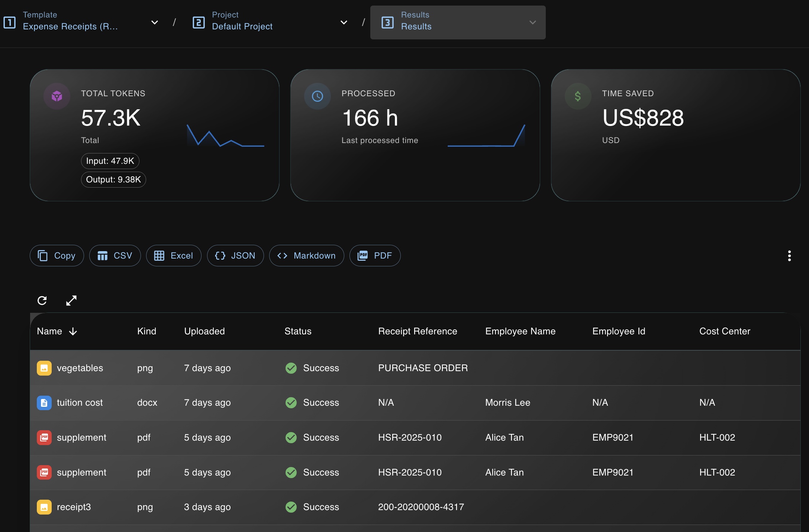Click the expand table fullscreen icon
809x532 pixels.
click(71, 300)
